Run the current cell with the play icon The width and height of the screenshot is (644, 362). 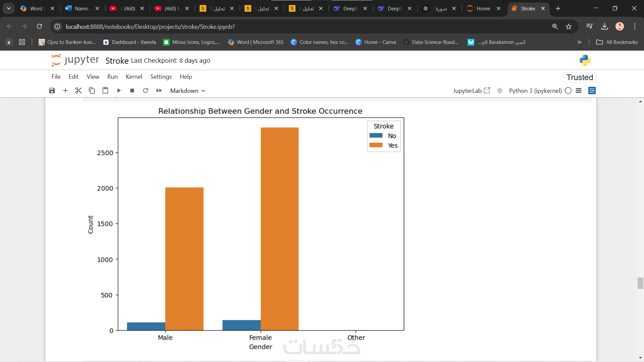[119, 90]
